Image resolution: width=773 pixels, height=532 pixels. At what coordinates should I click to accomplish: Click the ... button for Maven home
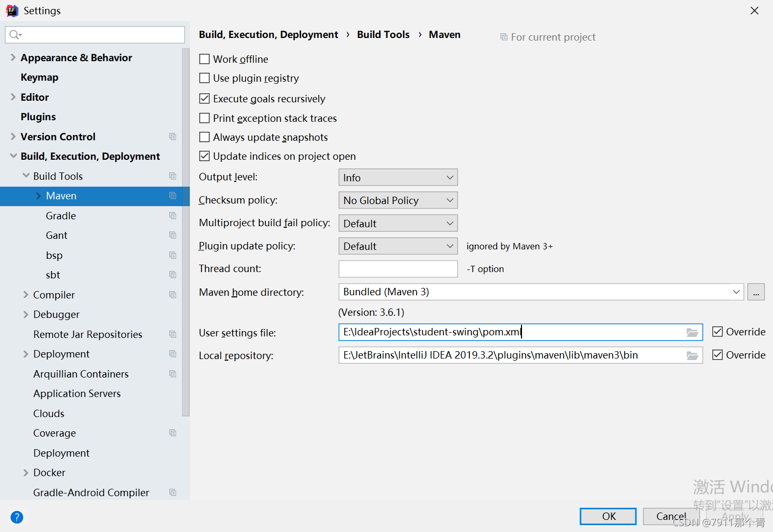pyautogui.click(x=756, y=292)
